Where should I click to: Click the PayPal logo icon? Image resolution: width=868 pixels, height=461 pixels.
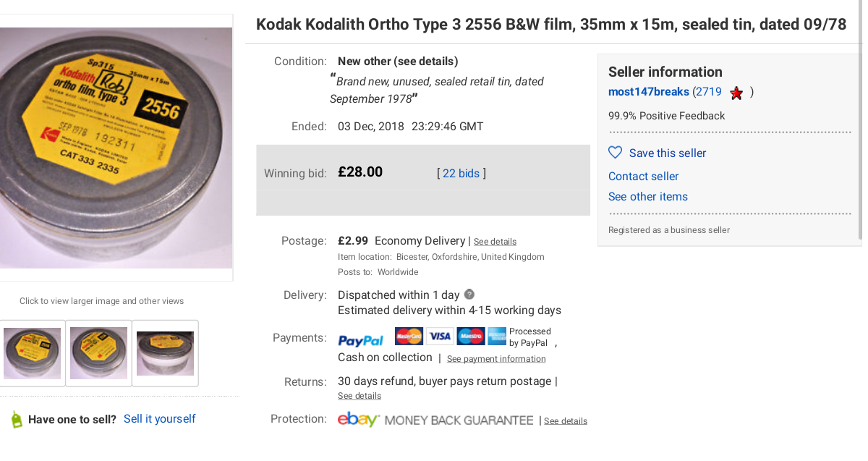coord(361,340)
